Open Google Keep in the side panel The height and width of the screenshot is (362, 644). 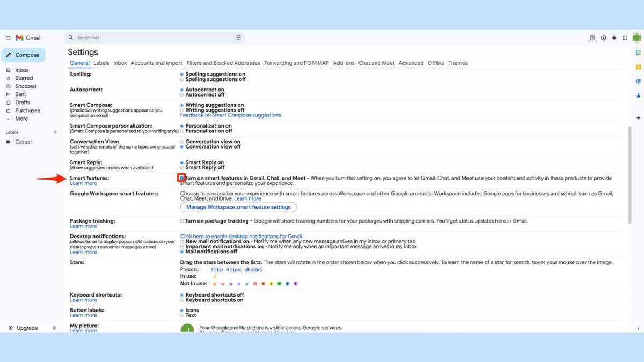(x=638, y=67)
